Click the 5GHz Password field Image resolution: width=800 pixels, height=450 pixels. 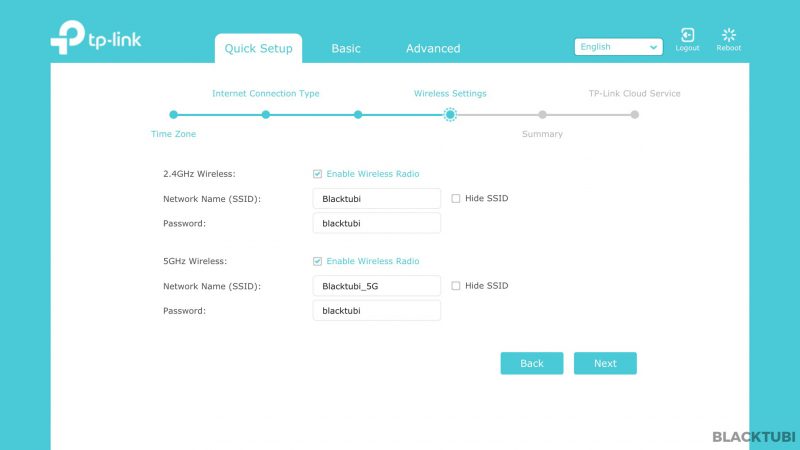click(377, 310)
